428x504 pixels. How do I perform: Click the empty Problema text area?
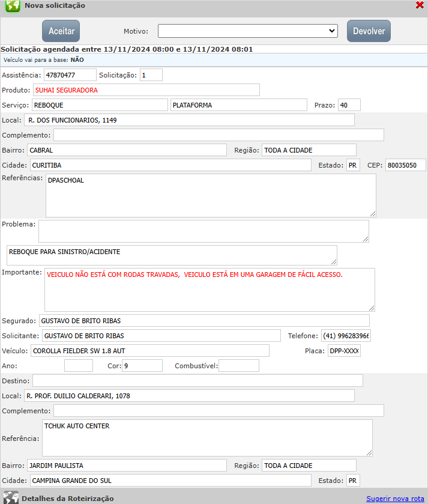point(203,231)
